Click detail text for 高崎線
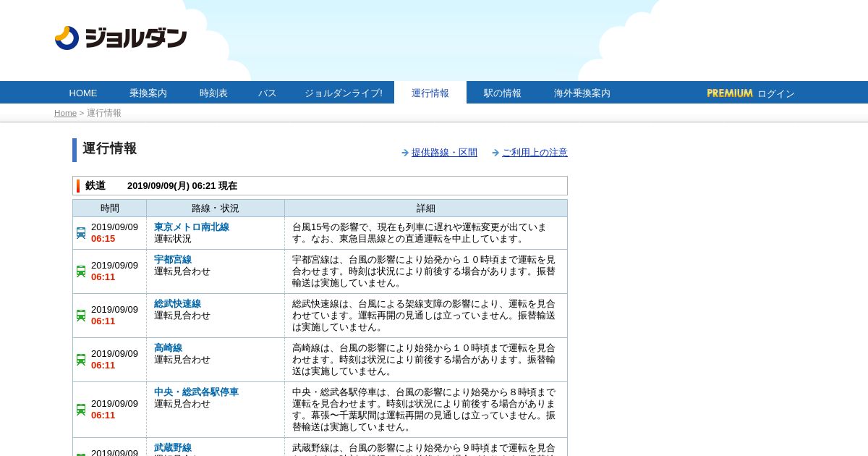The width and height of the screenshot is (868, 456). pos(424,360)
